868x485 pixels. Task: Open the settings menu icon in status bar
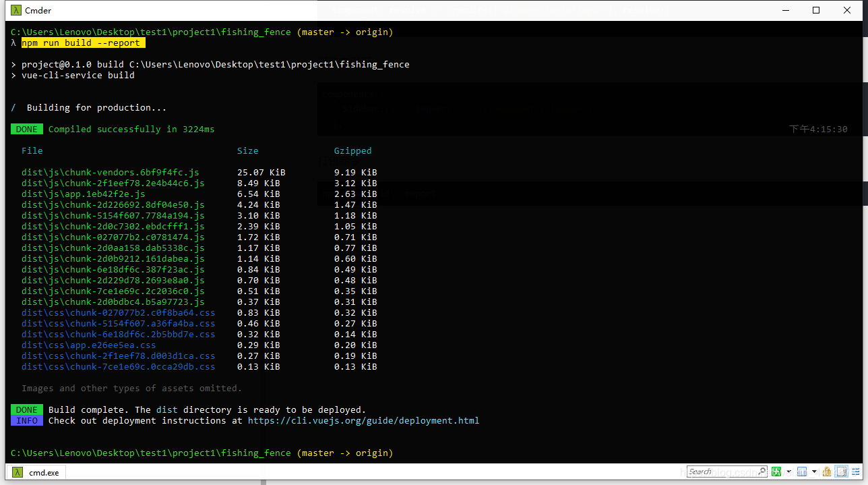pos(856,472)
